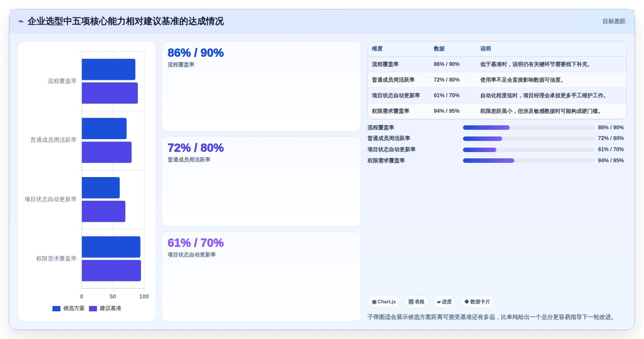
Task: Click the 子弹图适合展示 footnote text
Action: [x=492, y=317]
